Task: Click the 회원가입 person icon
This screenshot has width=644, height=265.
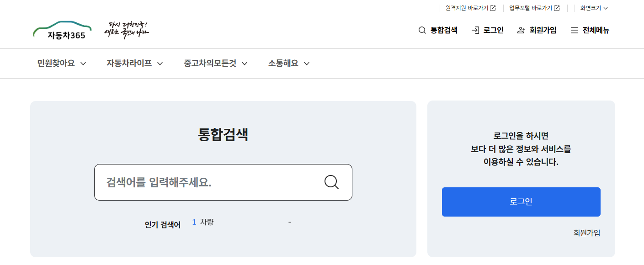Action: click(521, 30)
